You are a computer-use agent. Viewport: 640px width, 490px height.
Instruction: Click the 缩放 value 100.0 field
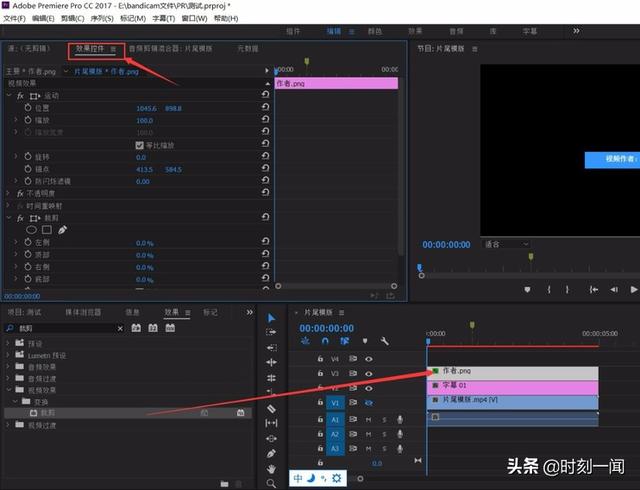coord(144,119)
